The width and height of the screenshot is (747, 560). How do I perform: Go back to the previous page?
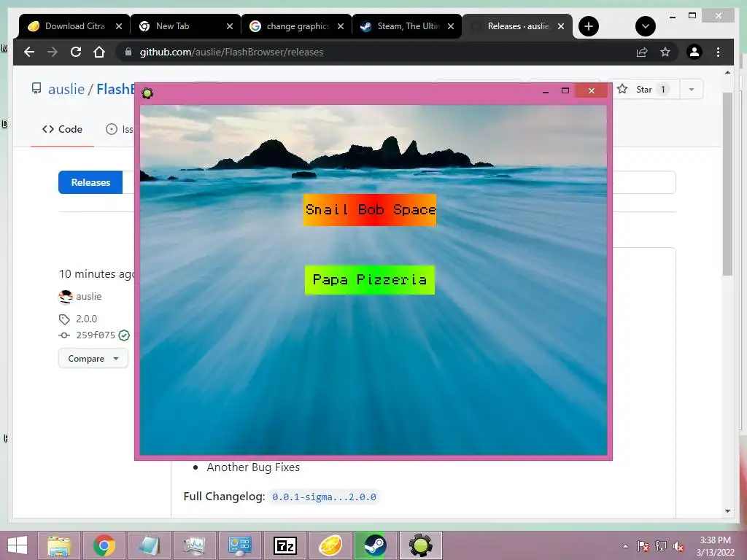click(x=29, y=52)
